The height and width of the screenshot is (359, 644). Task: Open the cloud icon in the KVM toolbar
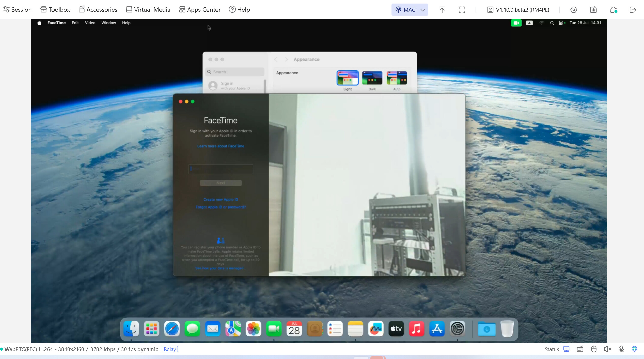[614, 10]
